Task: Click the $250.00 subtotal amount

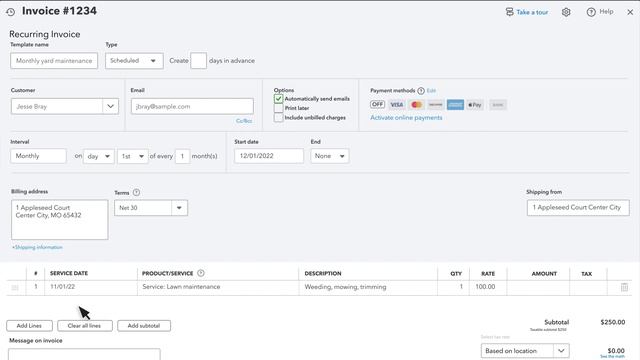Action: pyautogui.click(x=613, y=322)
